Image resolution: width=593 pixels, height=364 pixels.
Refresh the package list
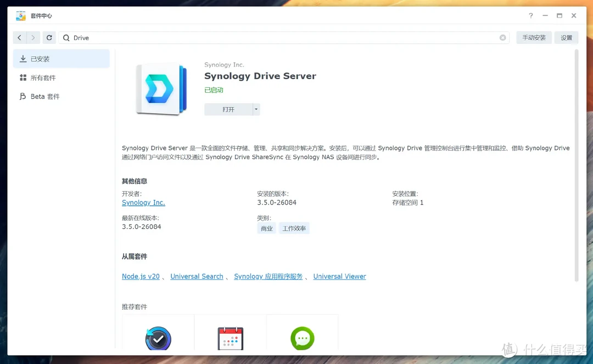click(x=49, y=38)
